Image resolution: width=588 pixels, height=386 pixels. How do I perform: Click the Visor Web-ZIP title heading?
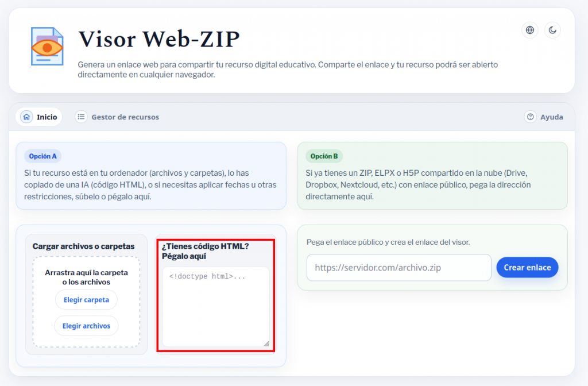point(159,39)
